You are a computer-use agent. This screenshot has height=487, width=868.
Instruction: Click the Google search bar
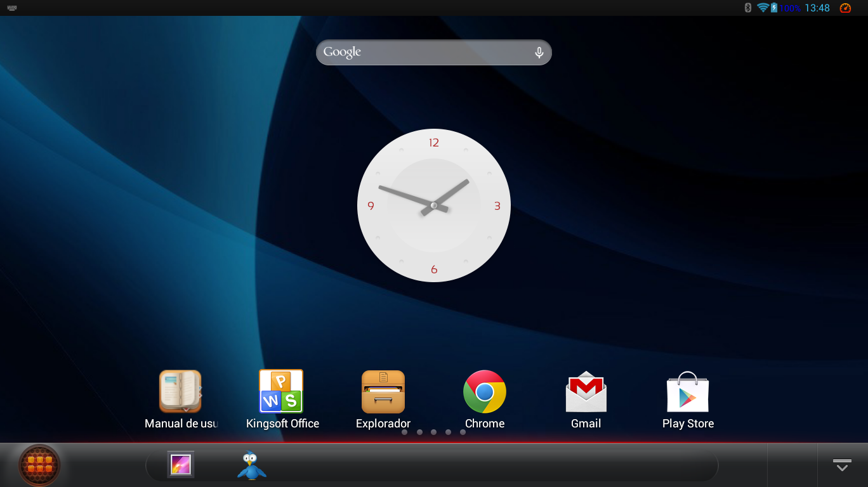point(425,53)
